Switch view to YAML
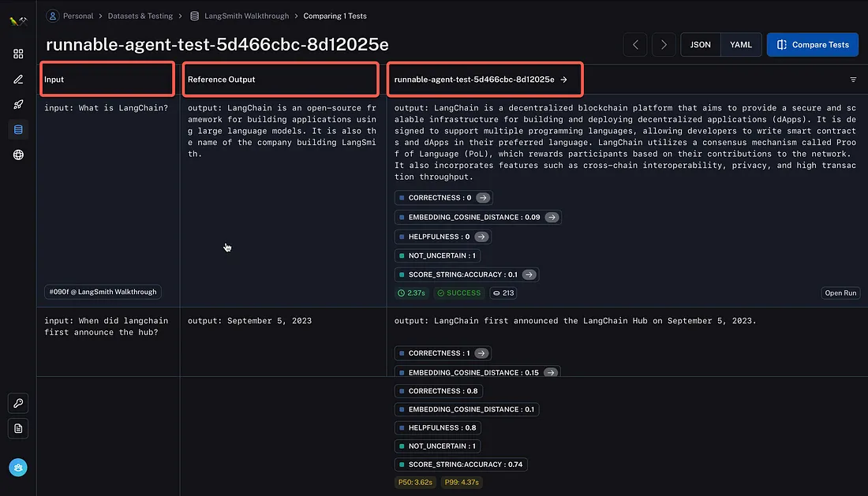Screen dimensions: 868x496 point(741,45)
